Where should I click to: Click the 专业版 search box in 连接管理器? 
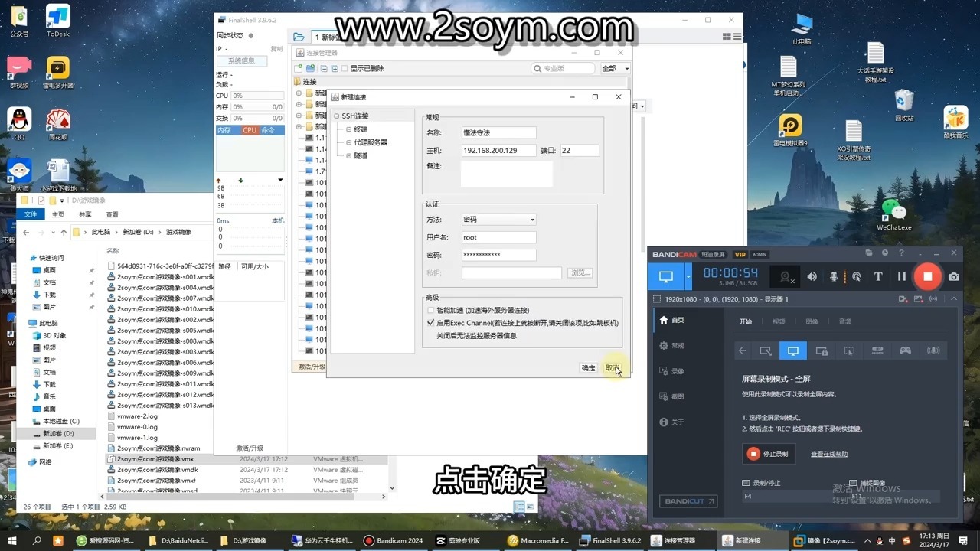pyautogui.click(x=563, y=68)
